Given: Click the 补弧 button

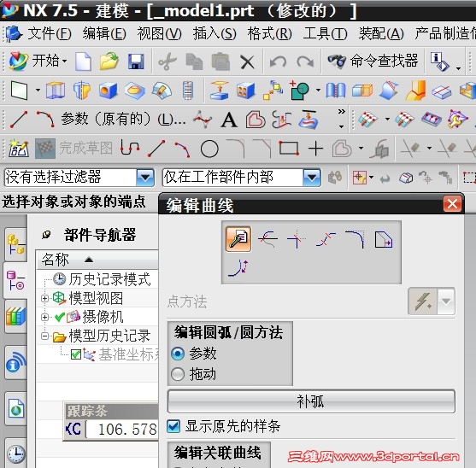Looking at the screenshot, I should pos(311,401).
